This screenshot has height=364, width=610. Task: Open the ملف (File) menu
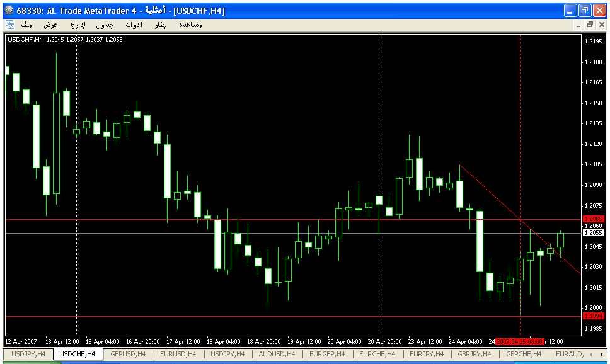[x=26, y=25]
